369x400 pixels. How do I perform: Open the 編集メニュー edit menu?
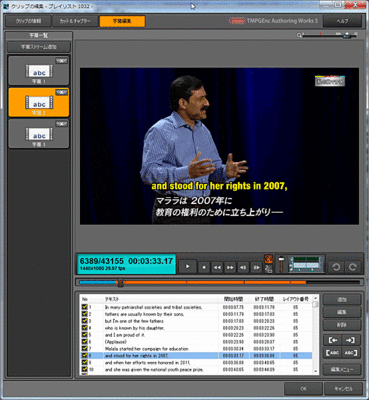pos(342,369)
